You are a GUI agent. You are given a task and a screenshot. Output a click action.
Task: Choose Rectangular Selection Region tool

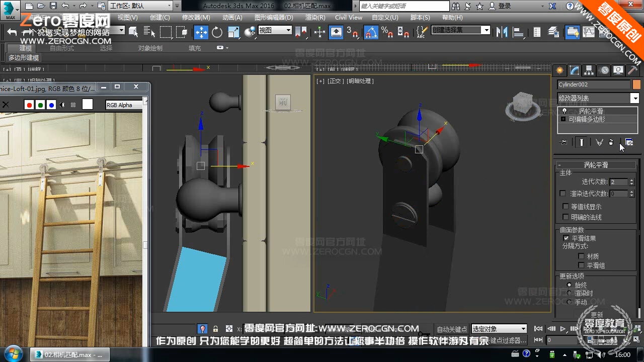[166, 32]
